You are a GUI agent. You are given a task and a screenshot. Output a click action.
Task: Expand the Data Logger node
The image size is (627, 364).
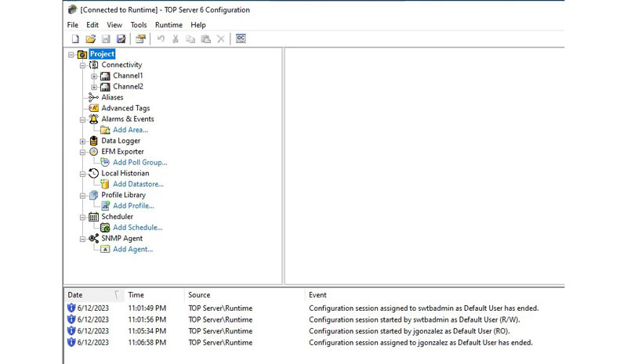(82, 141)
